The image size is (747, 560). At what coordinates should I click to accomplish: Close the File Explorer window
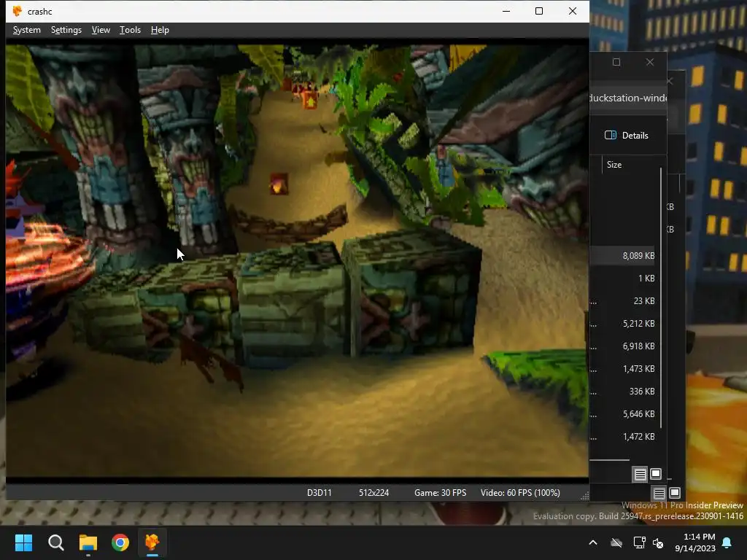point(650,62)
